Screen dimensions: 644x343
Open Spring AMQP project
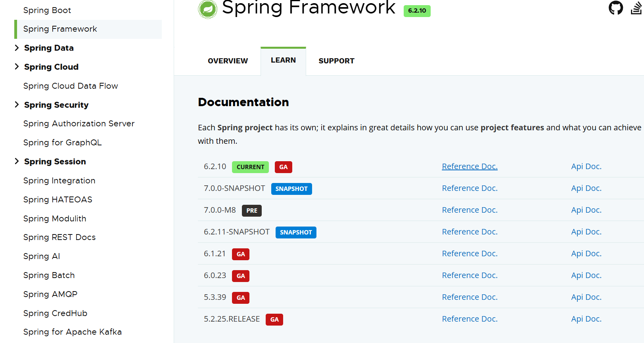[x=50, y=294]
